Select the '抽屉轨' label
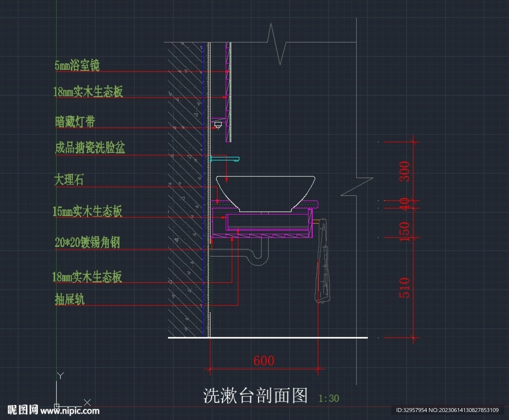Screen dimensions: 509x420 [70, 299]
